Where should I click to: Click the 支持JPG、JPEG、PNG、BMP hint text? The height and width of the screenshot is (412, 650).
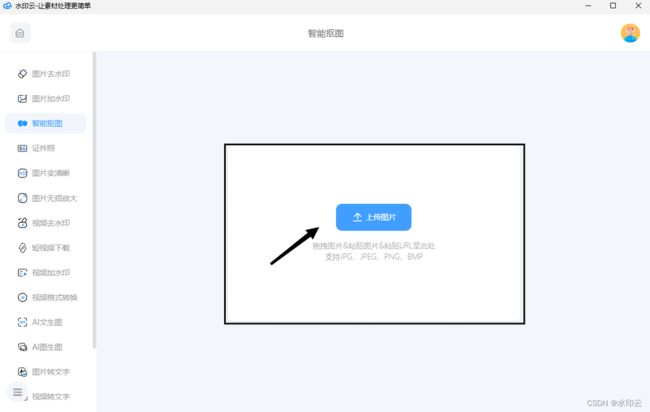[374, 257]
